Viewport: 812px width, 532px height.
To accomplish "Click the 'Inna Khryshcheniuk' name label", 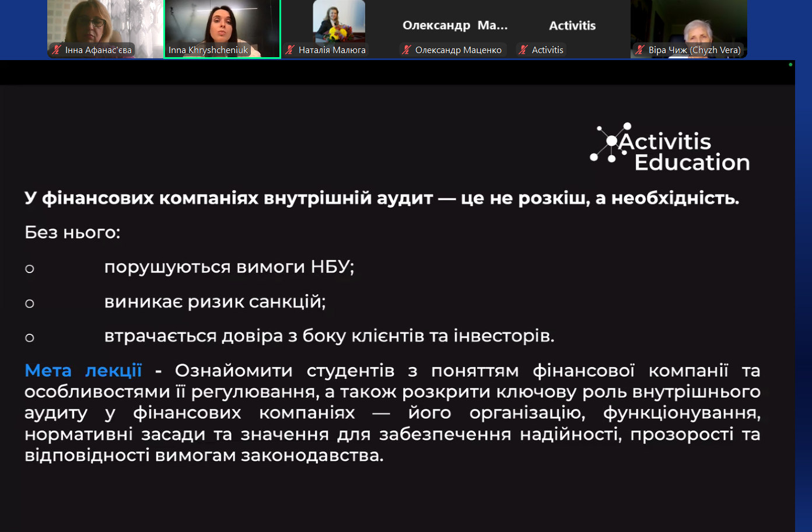I will 208,50.
